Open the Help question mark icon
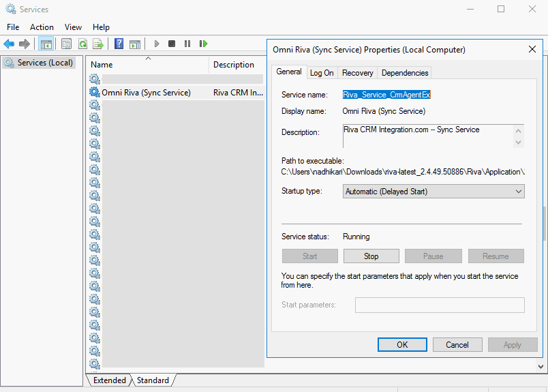The image size is (548, 392). tap(119, 44)
